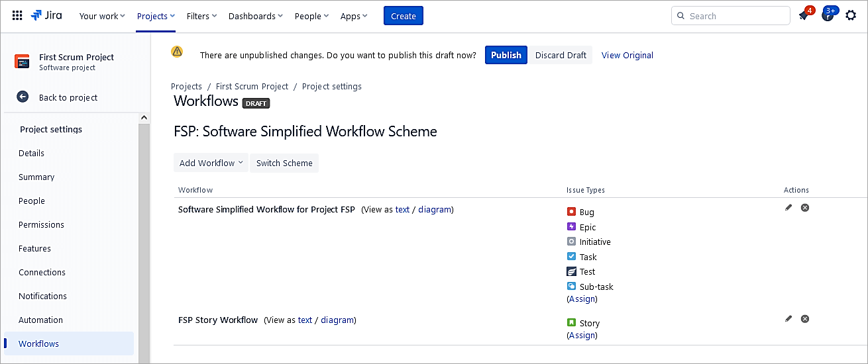Select Permissions in the project settings sidebar
Viewport: 868px width, 364px height.
click(41, 224)
